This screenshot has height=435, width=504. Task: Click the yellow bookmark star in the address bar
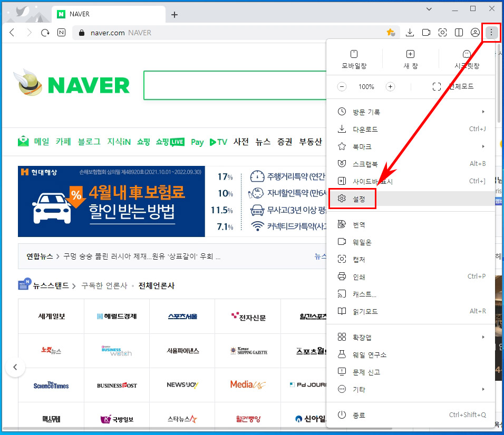pos(391,32)
